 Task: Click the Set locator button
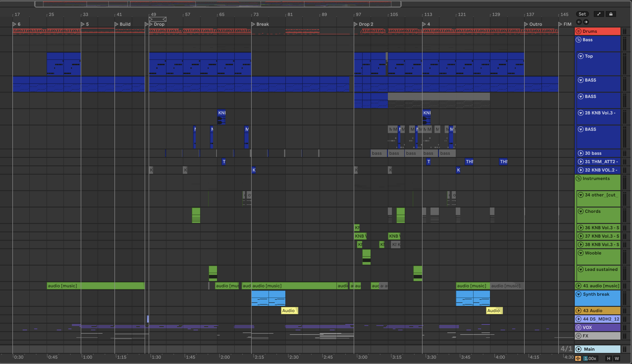tap(582, 14)
